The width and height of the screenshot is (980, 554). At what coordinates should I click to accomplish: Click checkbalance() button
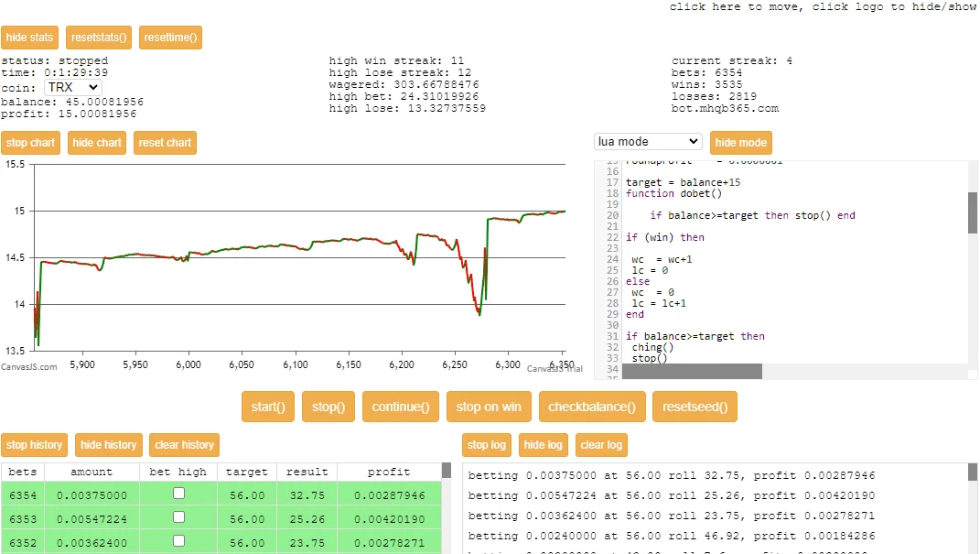(x=592, y=407)
